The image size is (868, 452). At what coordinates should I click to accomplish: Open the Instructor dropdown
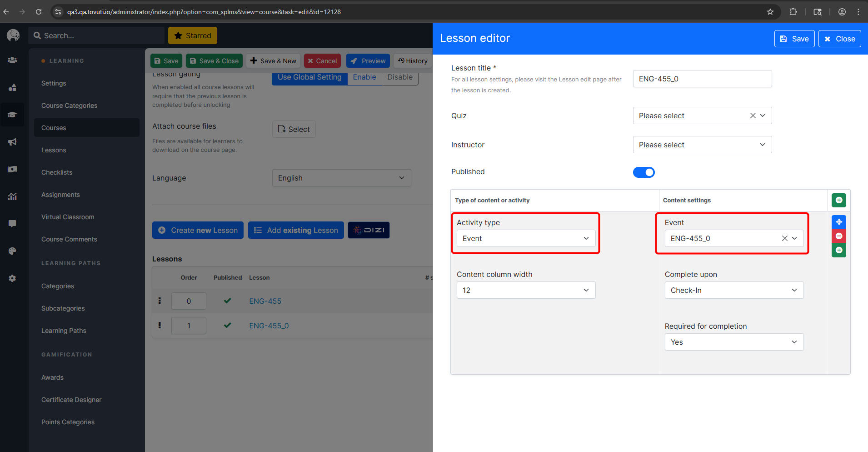pos(702,145)
